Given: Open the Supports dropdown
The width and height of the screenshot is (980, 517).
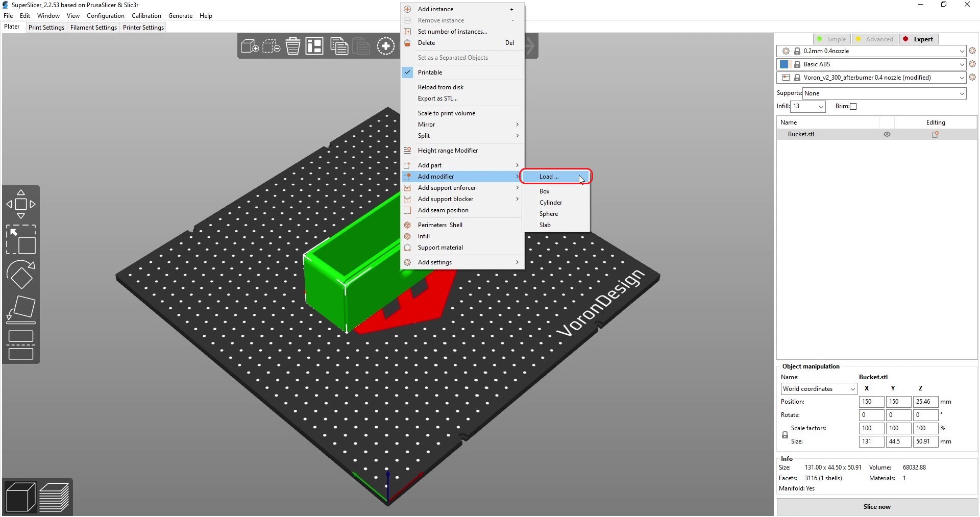Looking at the screenshot, I should tap(884, 93).
